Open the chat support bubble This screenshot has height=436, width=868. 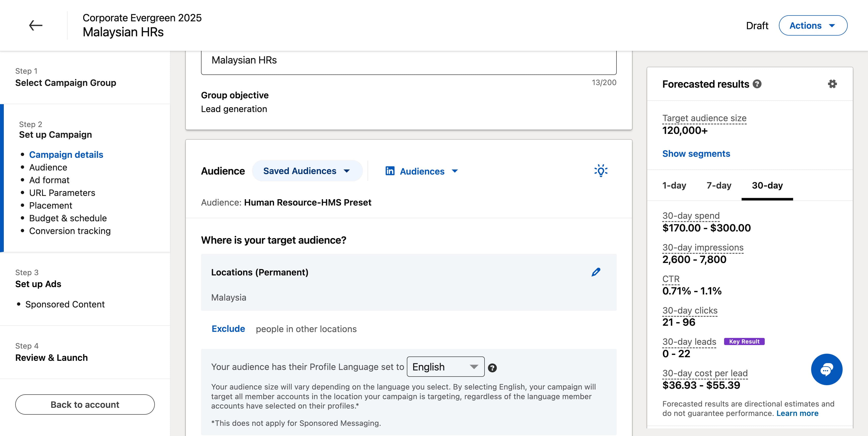[827, 369]
